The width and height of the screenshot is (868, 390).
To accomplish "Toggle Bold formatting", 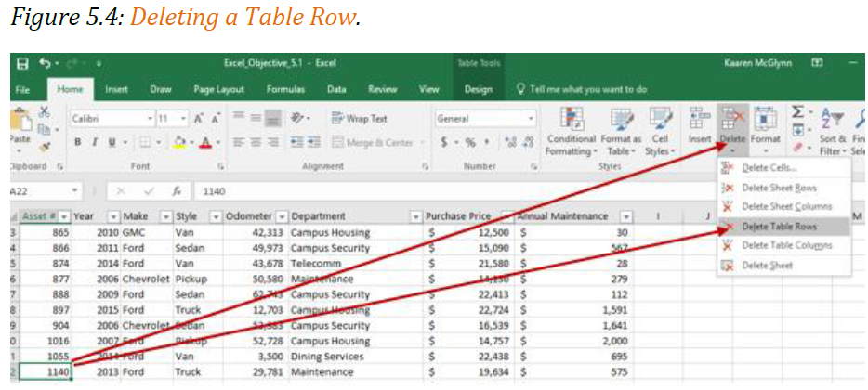I will pos(79,143).
